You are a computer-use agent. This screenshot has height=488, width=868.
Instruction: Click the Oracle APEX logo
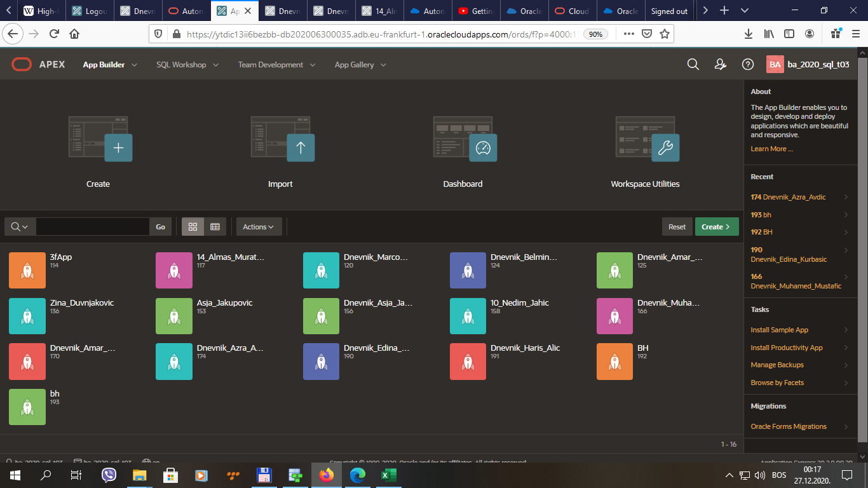38,64
